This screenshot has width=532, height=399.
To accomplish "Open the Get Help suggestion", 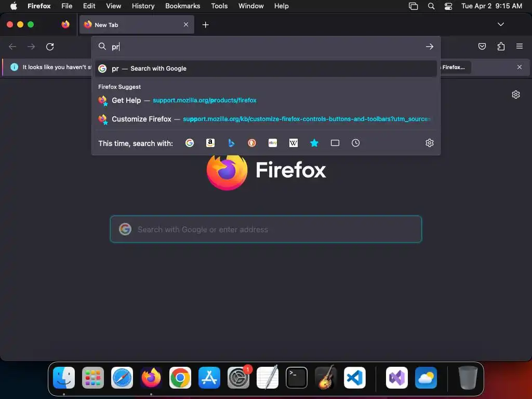I will [x=265, y=100].
